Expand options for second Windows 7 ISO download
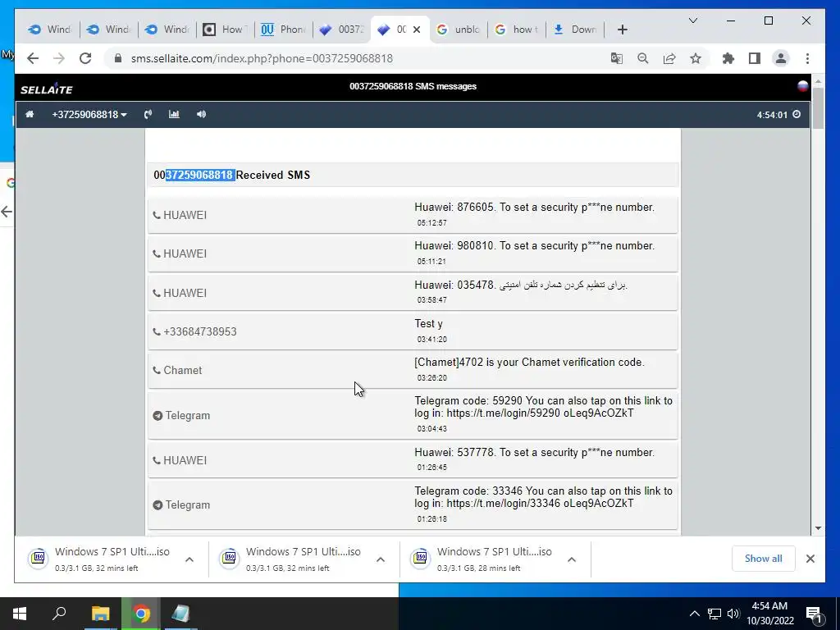 pos(381,559)
